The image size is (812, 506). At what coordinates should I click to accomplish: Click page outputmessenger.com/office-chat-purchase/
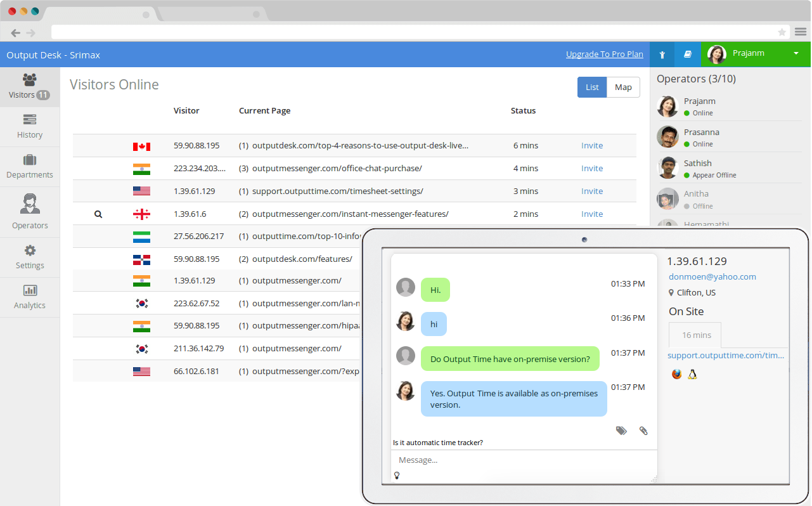[337, 169]
